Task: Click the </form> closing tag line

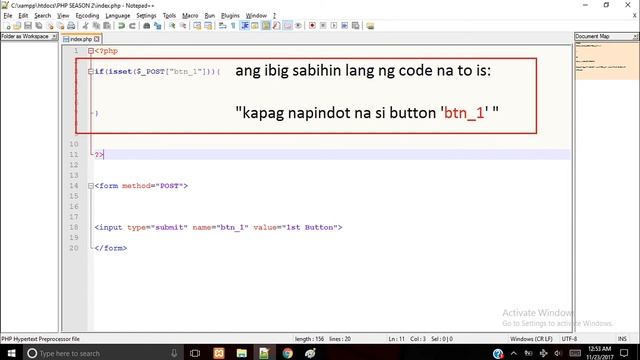Action: 111,248
